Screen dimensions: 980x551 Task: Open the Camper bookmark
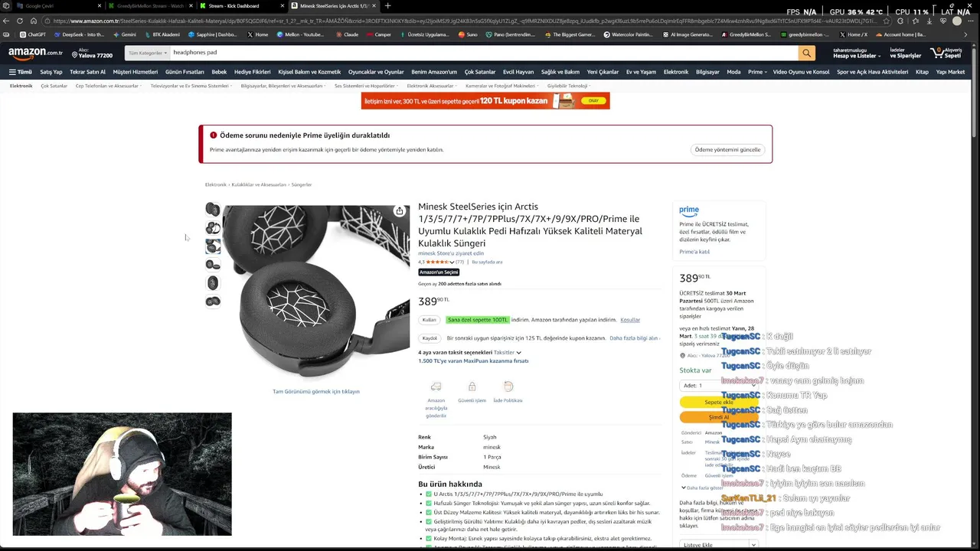(x=378, y=34)
